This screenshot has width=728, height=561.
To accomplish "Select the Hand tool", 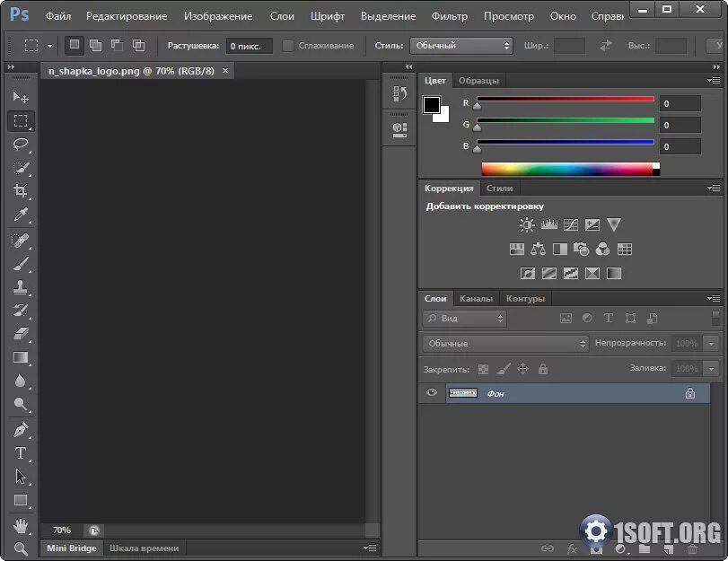I will [21, 526].
